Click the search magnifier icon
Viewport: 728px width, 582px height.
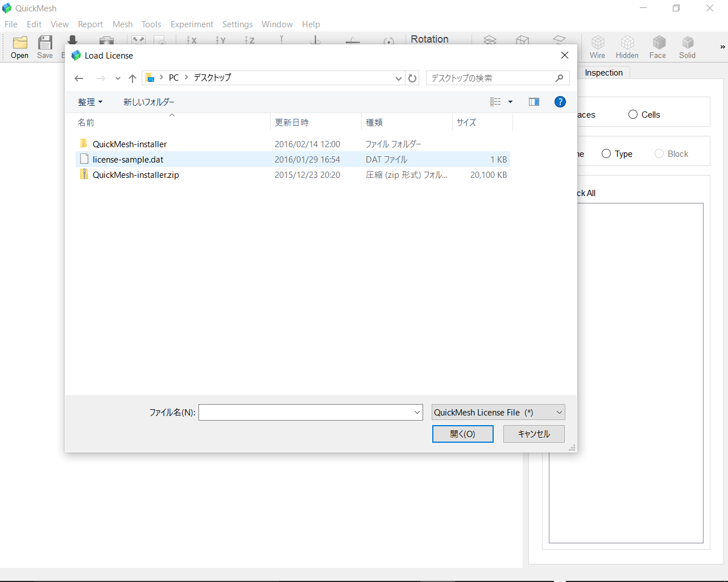560,78
